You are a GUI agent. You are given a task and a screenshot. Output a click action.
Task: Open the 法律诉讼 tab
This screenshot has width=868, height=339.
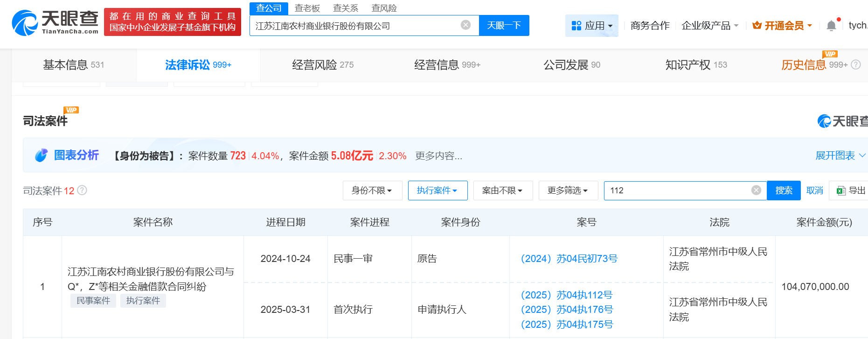click(198, 65)
